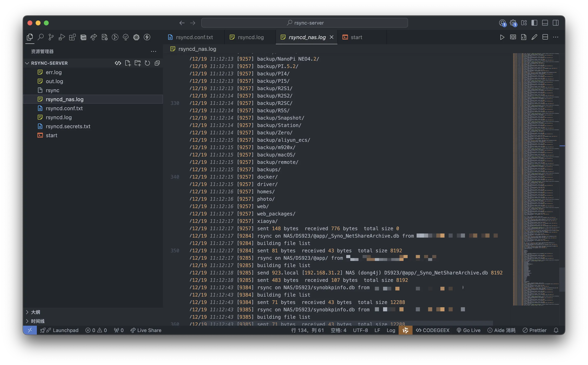Run the current file with play button
Screen dimensions: 588x365
(x=502, y=37)
